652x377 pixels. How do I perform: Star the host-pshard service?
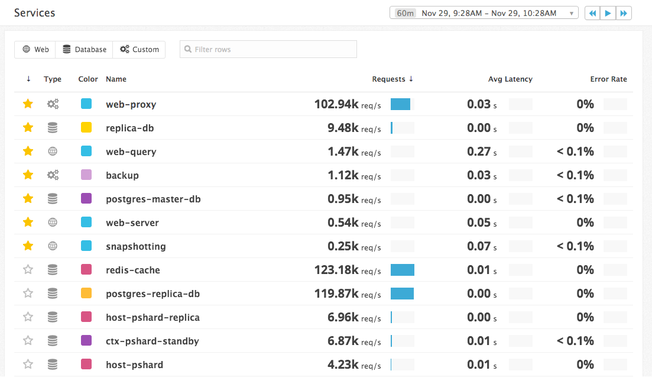[x=28, y=364]
